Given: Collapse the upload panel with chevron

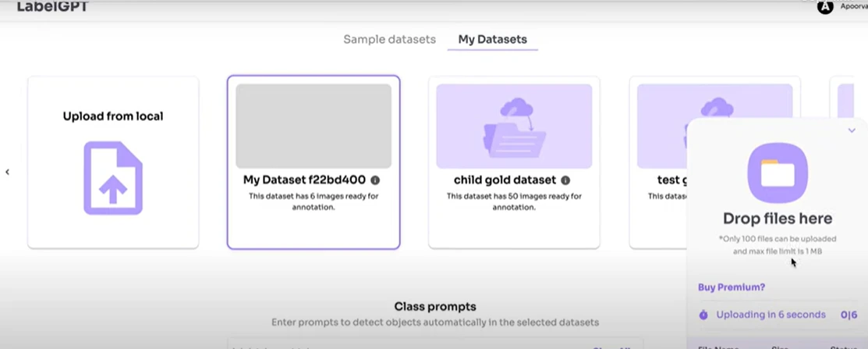Looking at the screenshot, I should pos(852,130).
